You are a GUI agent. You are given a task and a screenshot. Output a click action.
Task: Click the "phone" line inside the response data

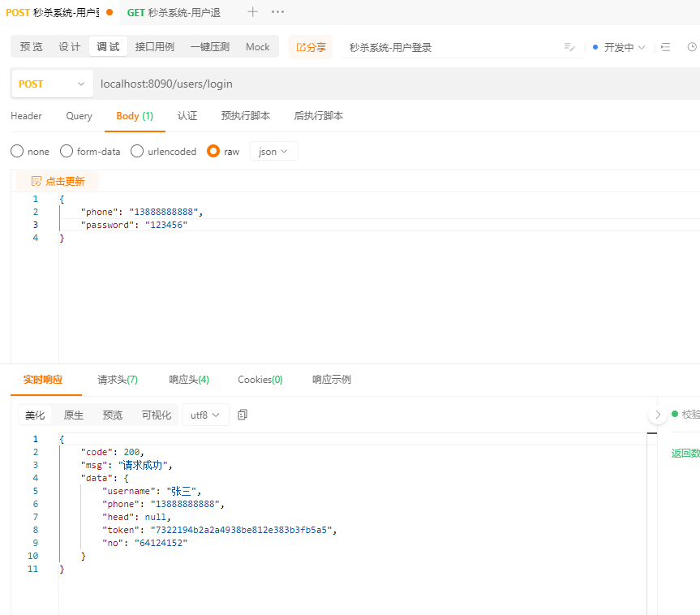point(163,504)
